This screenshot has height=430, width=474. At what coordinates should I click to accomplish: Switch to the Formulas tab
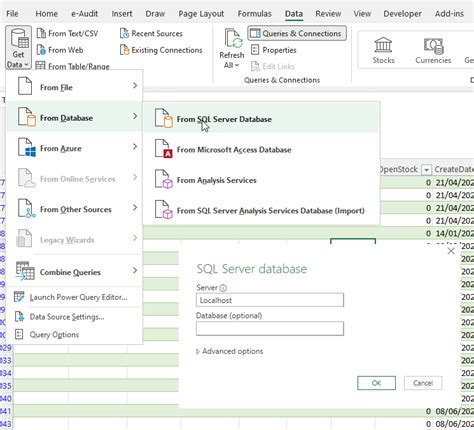pos(254,14)
